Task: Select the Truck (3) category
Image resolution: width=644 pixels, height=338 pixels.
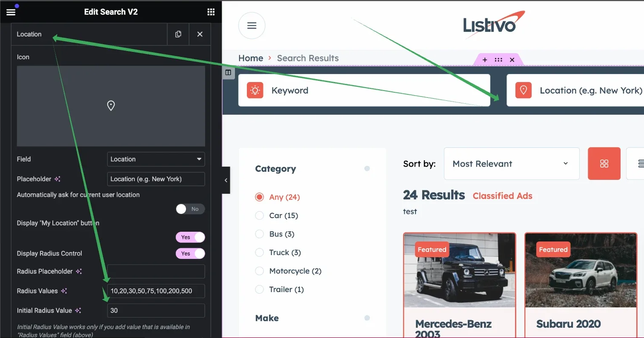Action: click(278, 253)
